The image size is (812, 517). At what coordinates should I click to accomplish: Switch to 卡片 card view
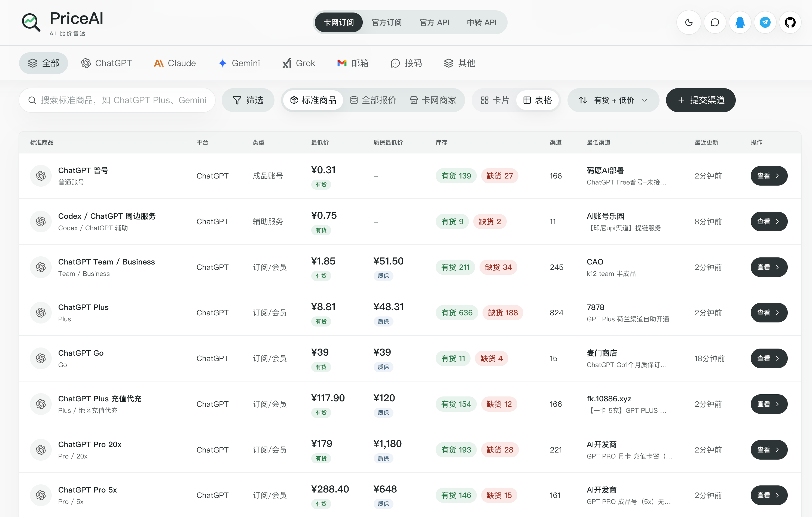tap(495, 100)
